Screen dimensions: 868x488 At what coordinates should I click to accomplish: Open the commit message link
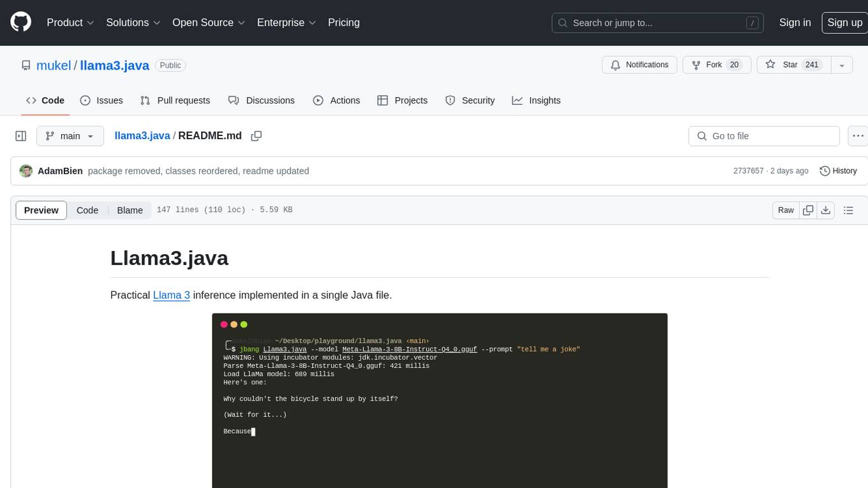198,171
